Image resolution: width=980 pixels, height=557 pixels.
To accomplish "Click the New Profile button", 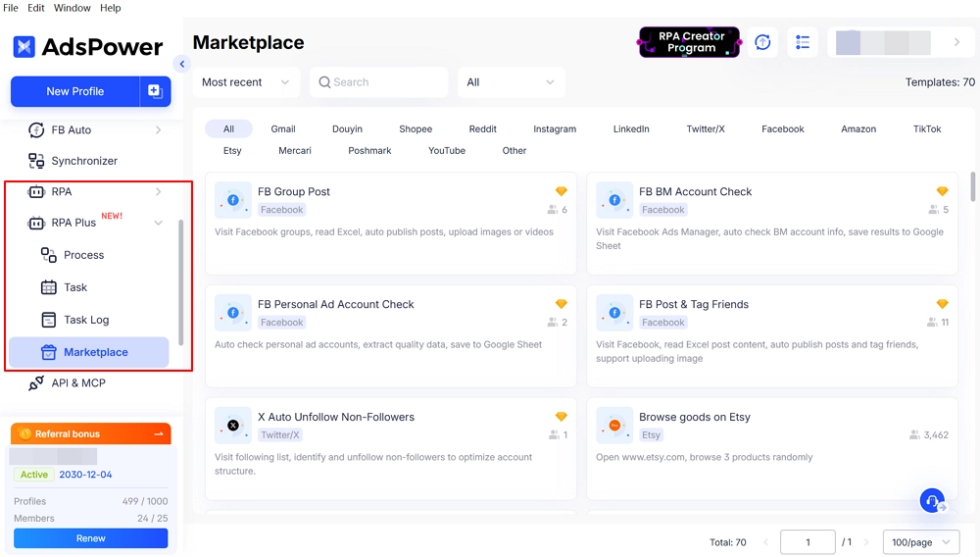I will tap(75, 91).
